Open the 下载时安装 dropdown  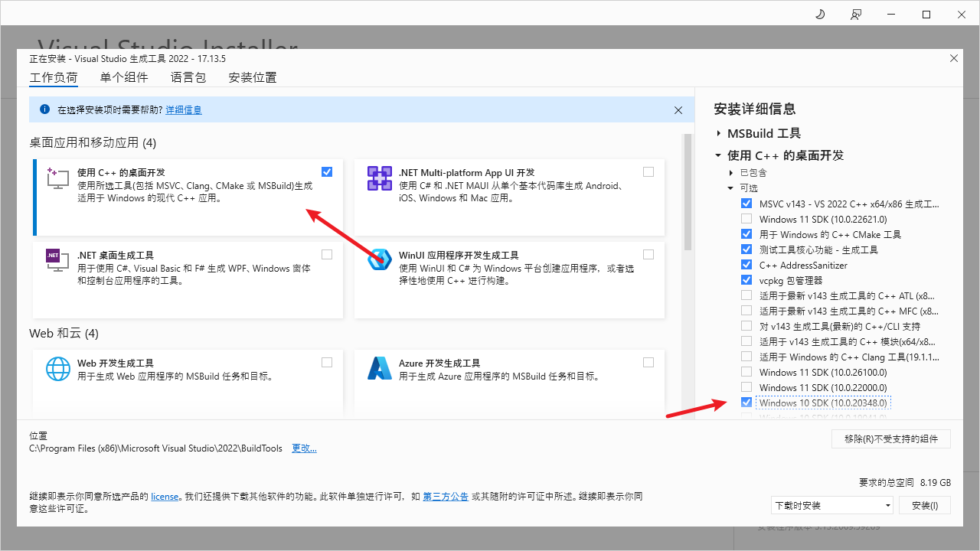[831, 504]
